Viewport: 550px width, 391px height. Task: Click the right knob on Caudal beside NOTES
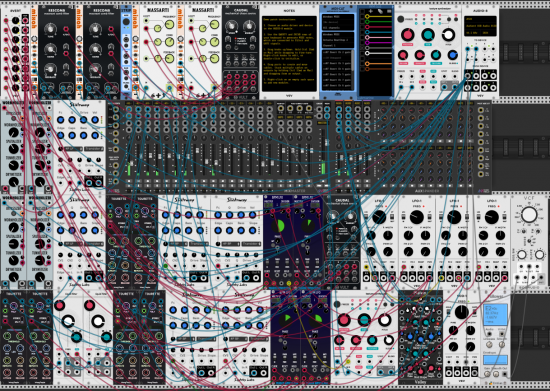tap(249, 26)
